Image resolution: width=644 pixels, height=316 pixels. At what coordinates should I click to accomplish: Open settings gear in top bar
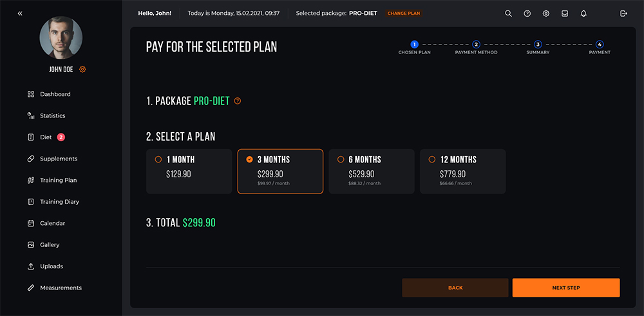(x=546, y=13)
